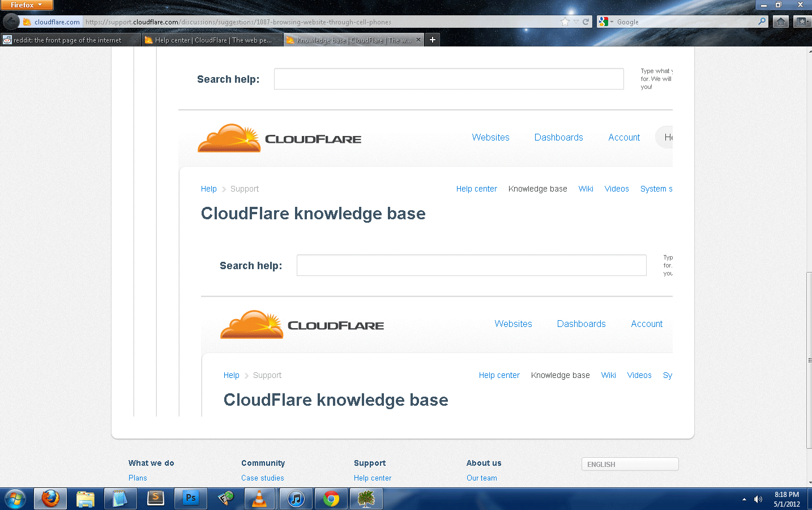Click the Help breadcrumb in the nested inner frame
Image resolution: width=812 pixels, height=510 pixels.
(x=232, y=375)
